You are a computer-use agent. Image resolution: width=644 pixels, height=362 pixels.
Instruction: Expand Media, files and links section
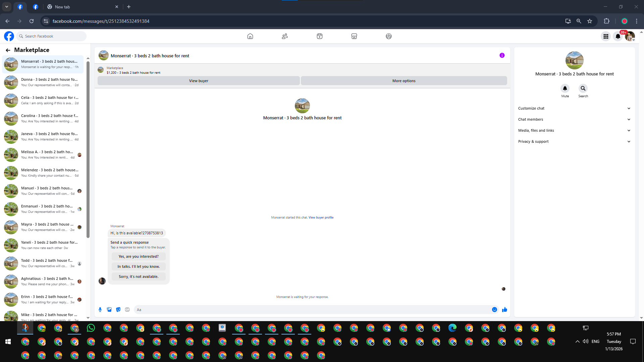[574, 130]
